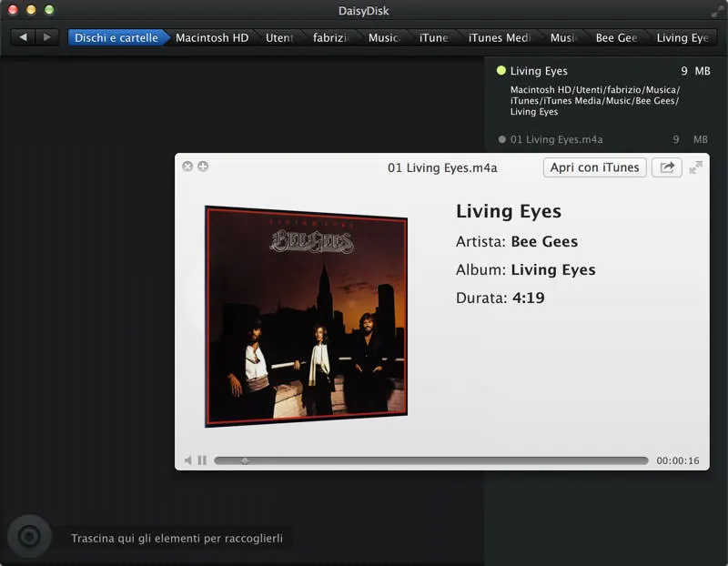The image size is (728, 566).
Task: Open the Music breadcrumb after iTunes Media
Action: pos(563,37)
